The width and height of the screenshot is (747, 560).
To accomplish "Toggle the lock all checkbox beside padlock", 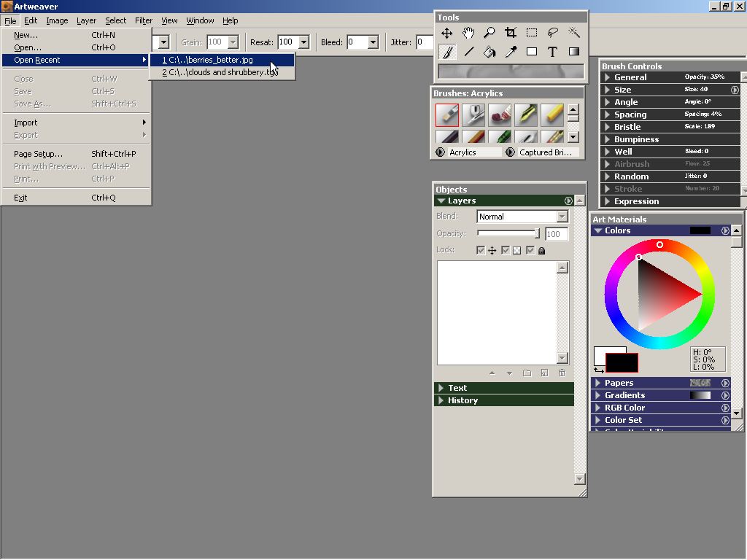I will click(x=530, y=250).
